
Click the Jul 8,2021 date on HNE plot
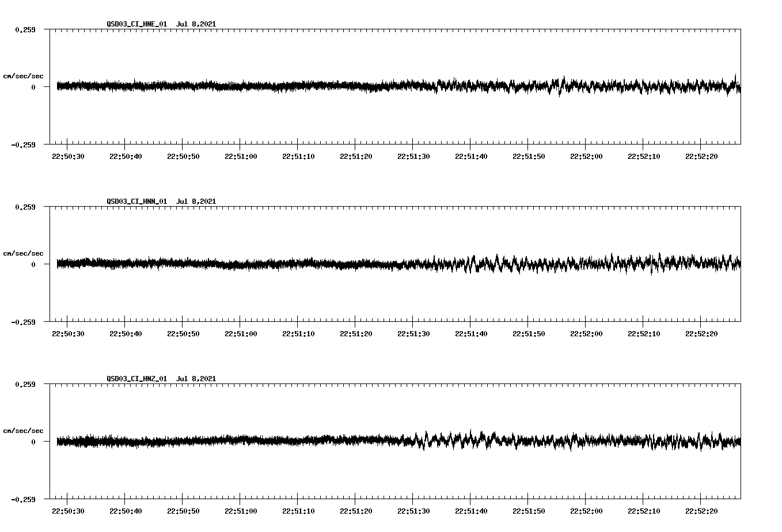coord(196,24)
